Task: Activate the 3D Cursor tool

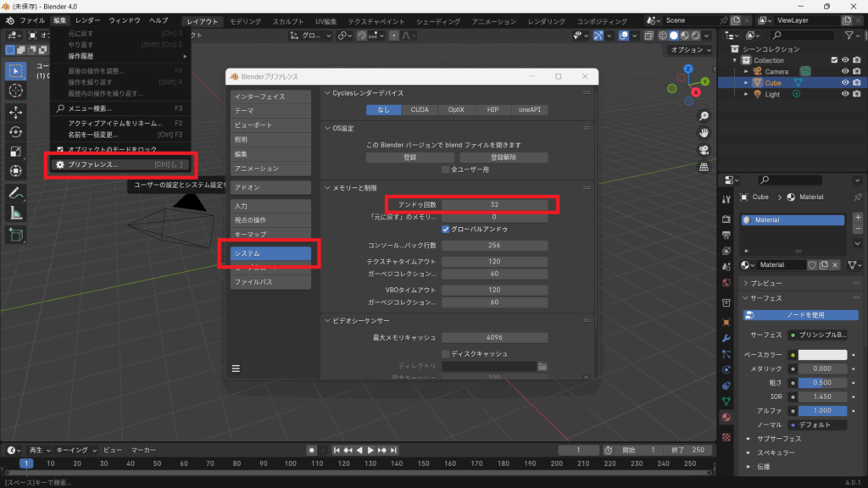Action: [x=15, y=91]
